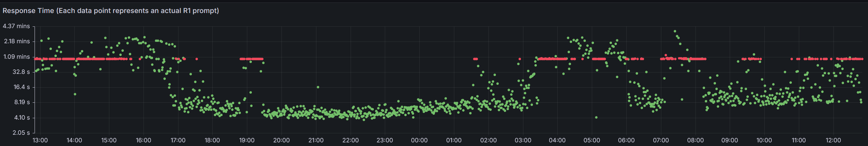Click the 11:00 time axis label
This screenshot has height=146, width=868.
coord(799,140)
